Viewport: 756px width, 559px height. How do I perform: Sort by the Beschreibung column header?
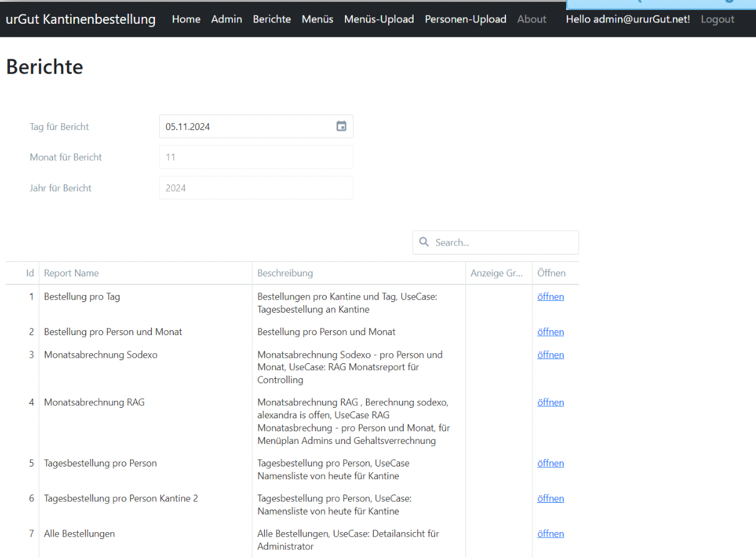tap(285, 273)
